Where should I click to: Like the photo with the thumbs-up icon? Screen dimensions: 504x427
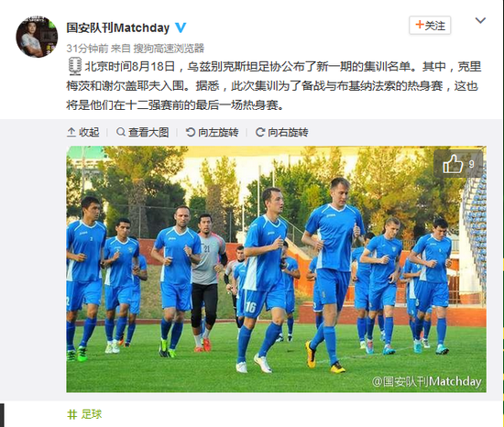453,164
